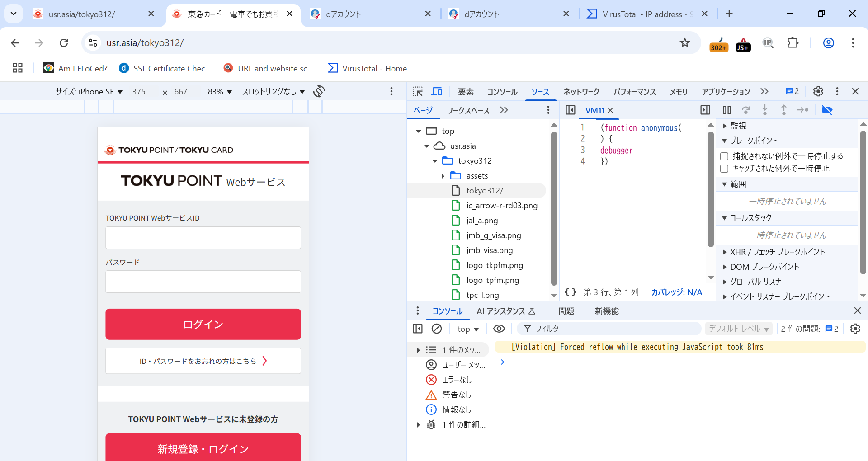This screenshot has height=461, width=868.
Task: Open the default log level dropdown
Action: pyautogui.click(x=739, y=329)
